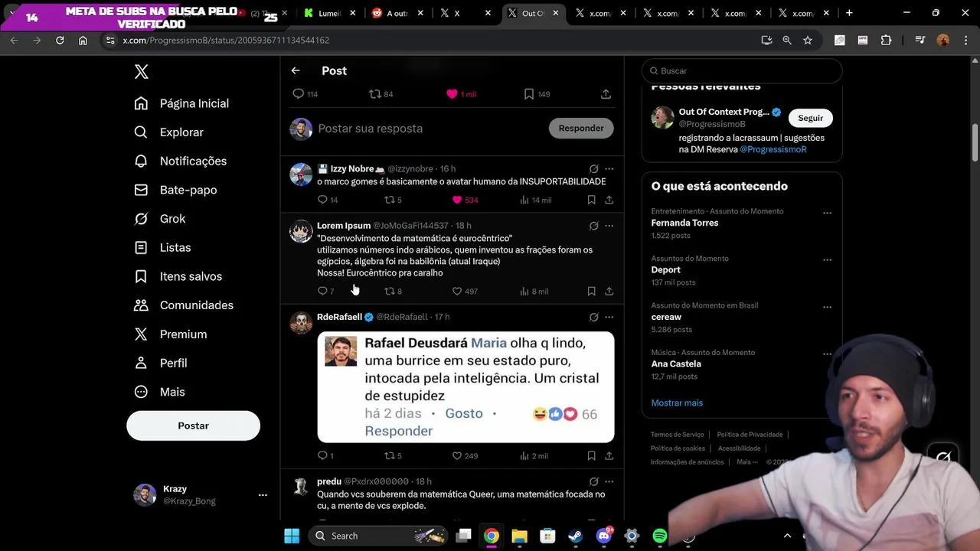Open Spotify from the taskbar
Image resolution: width=980 pixels, height=551 pixels.
pyautogui.click(x=659, y=536)
